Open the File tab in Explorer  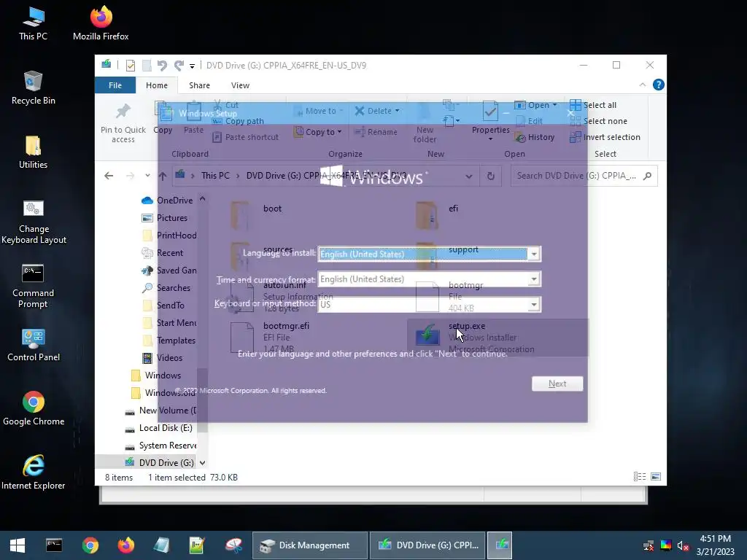pyautogui.click(x=115, y=85)
